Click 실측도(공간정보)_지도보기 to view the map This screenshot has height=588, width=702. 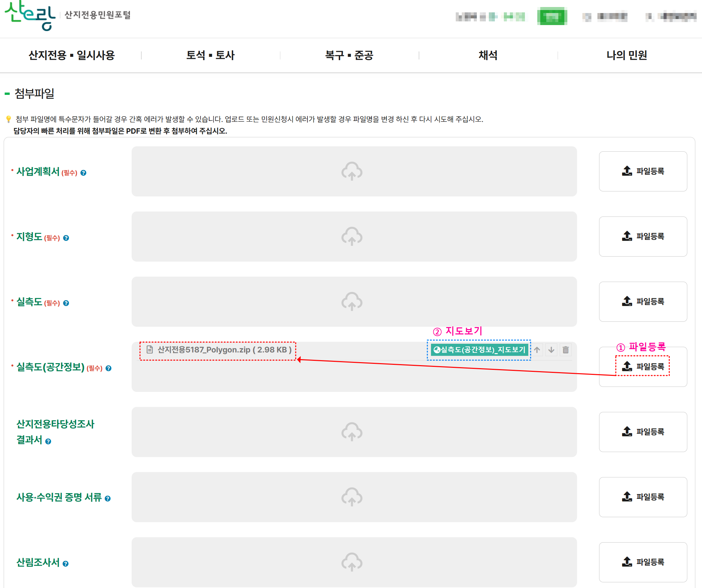(479, 350)
